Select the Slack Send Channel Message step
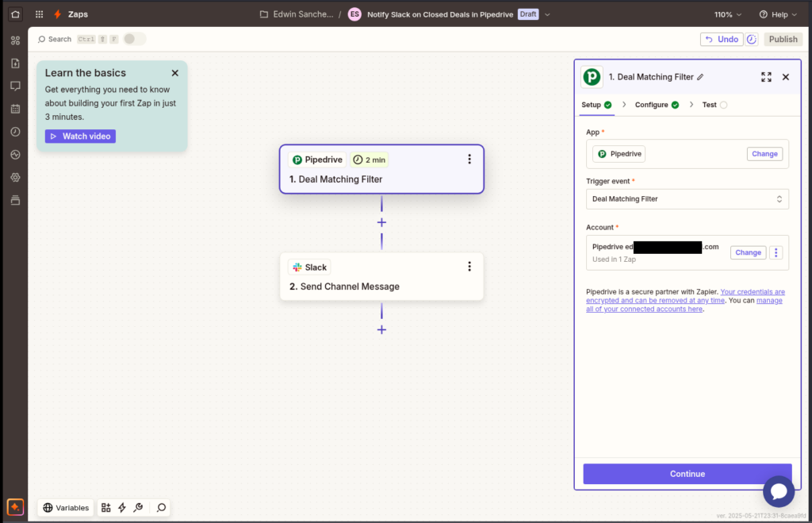The width and height of the screenshot is (812, 523). pos(381,277)
